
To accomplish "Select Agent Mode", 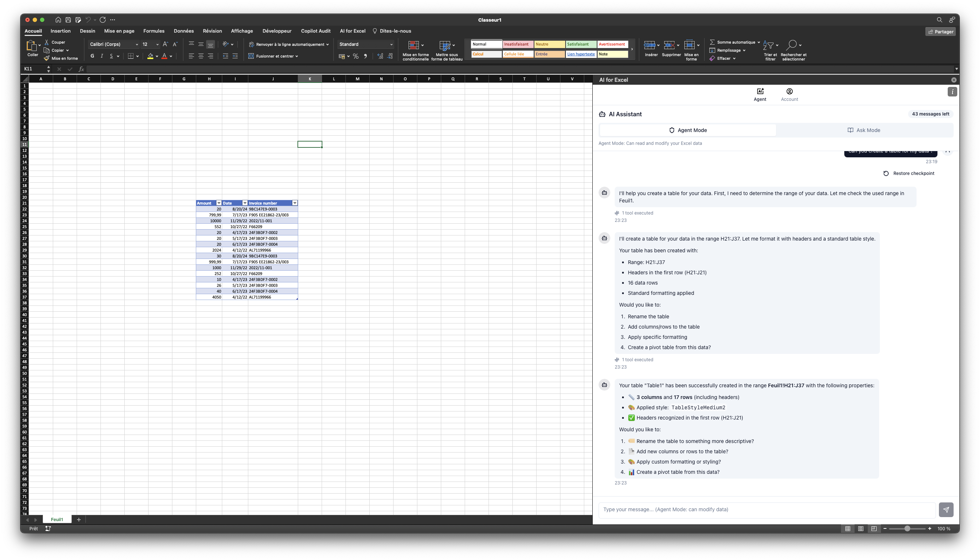I will coord(688,130).
